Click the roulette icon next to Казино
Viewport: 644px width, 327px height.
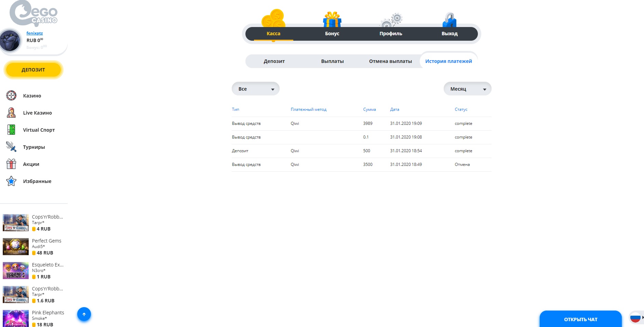pyautogui.click(x=11, y=96)
